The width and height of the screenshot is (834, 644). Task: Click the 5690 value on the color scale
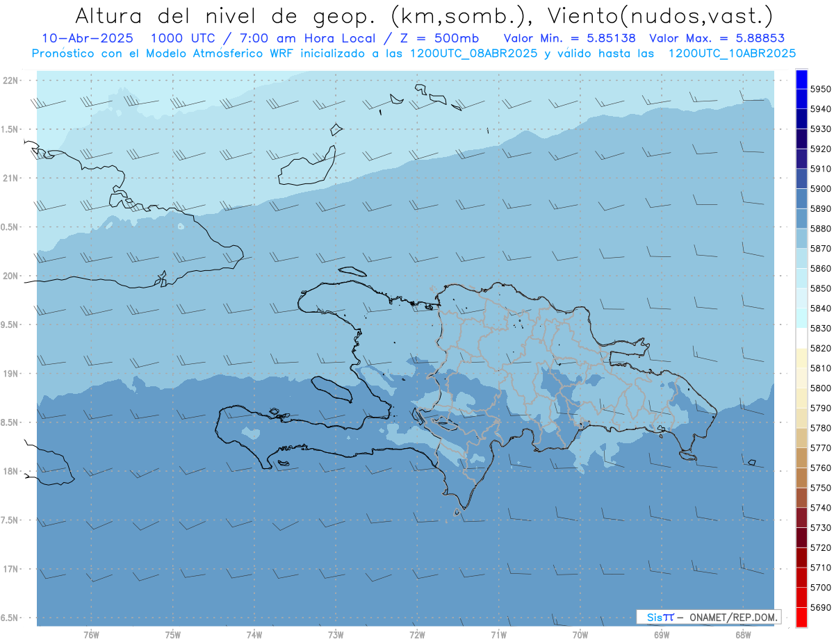[820, 607]
